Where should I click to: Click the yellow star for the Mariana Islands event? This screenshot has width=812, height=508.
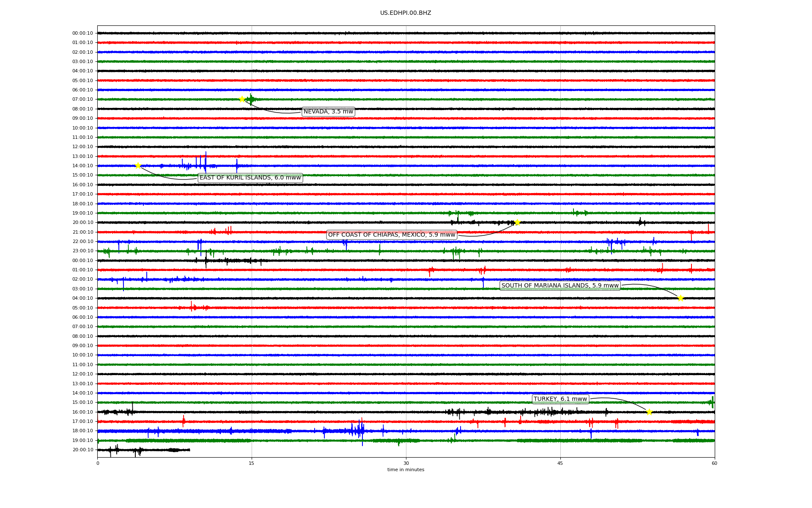pyautogui.click(x=680, y=298)
